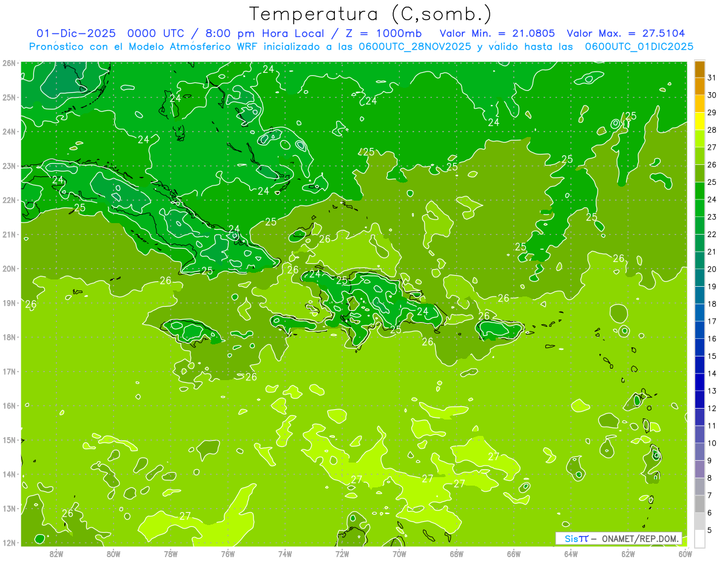Click the colorbar label 17
Screen dimensions: 728x562
coord(712,321)
